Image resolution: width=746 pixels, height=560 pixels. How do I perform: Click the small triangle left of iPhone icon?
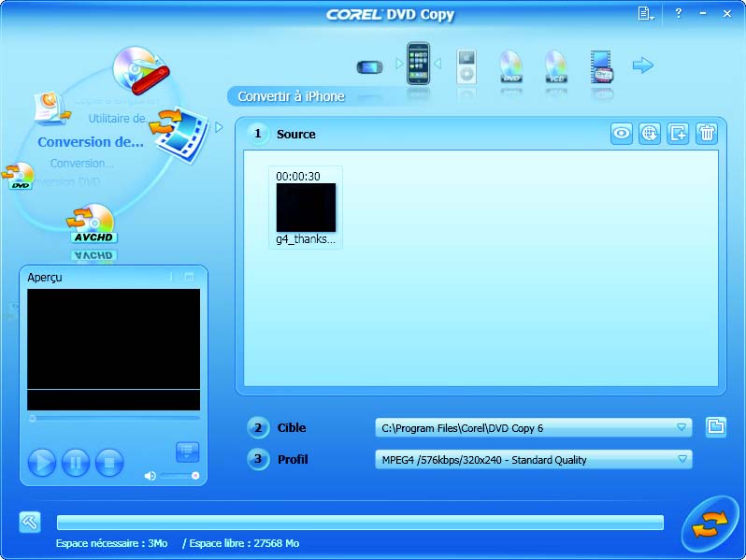point(398,64)
